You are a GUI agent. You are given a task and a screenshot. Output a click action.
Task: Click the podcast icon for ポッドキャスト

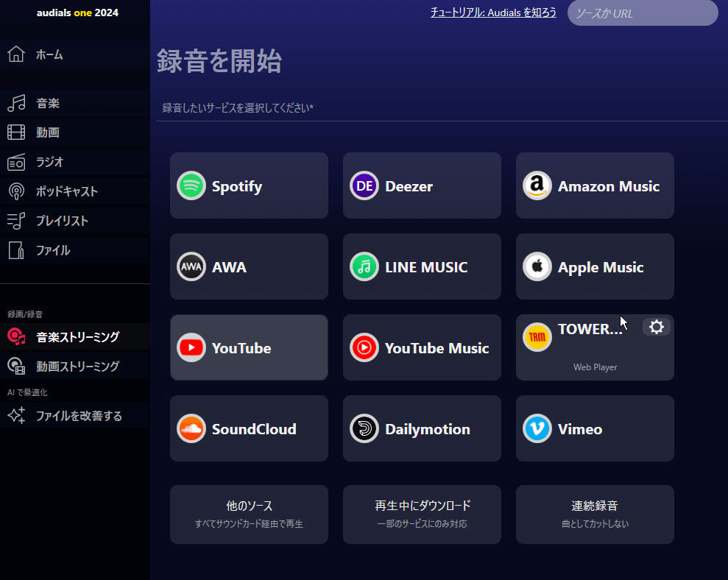[16, 191]
